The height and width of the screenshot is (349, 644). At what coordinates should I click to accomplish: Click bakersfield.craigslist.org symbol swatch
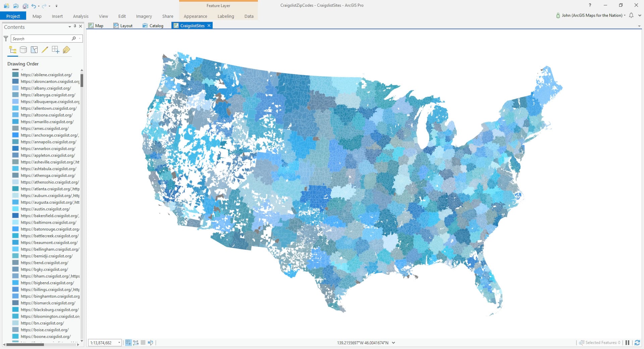click(15, 215)
